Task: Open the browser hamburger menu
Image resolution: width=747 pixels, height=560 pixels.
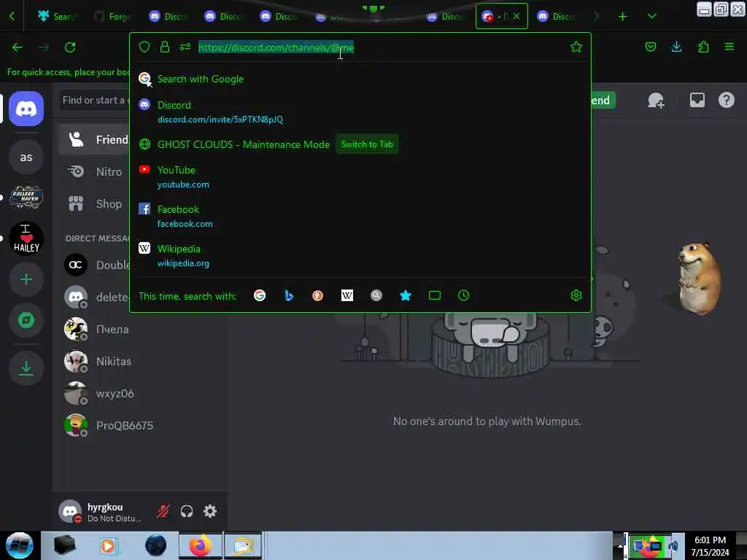Action: (729, 47)
